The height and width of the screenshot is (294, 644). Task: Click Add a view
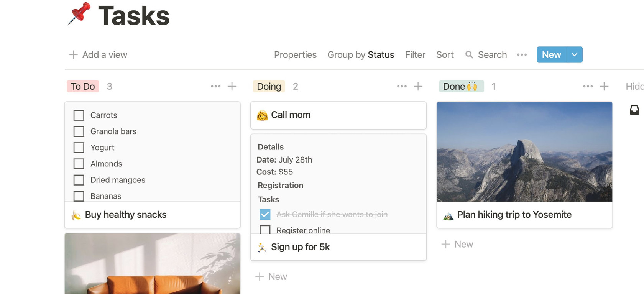pyautogui.click(x=98, y=55)
